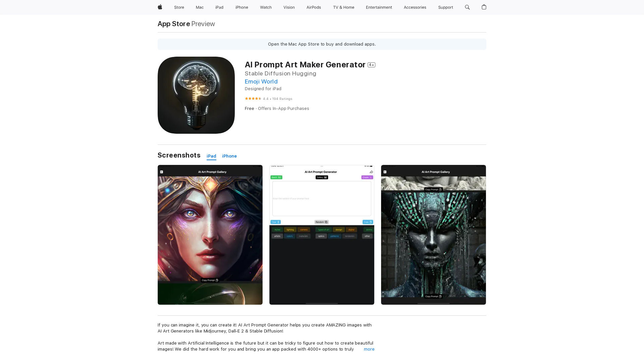Viewport: 644px width, 362px height.
Task: Click the middle AI Art Prompt Generator screenshot thumbnail
Action: point(322,234)
